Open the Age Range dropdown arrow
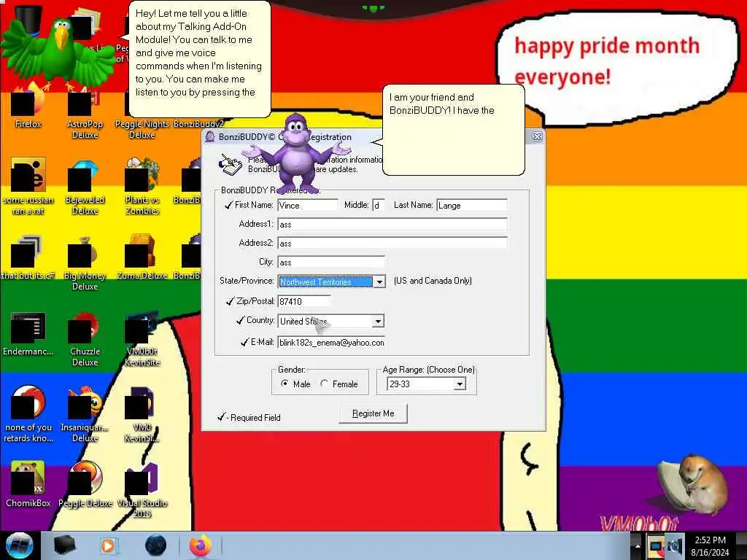The width and height of the screenshot is (747, 560). click(460, 384)
